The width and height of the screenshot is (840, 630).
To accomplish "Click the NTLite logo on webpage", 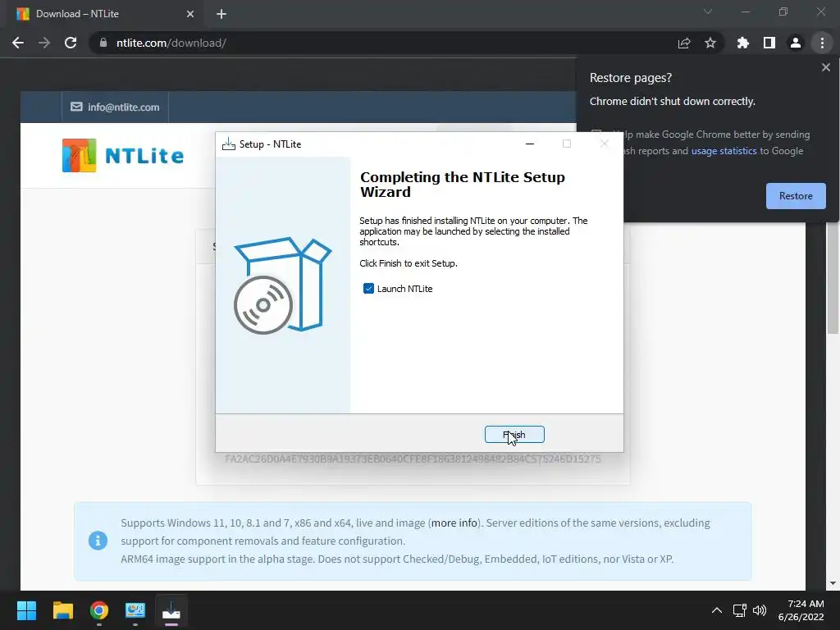I will [123, 155].
